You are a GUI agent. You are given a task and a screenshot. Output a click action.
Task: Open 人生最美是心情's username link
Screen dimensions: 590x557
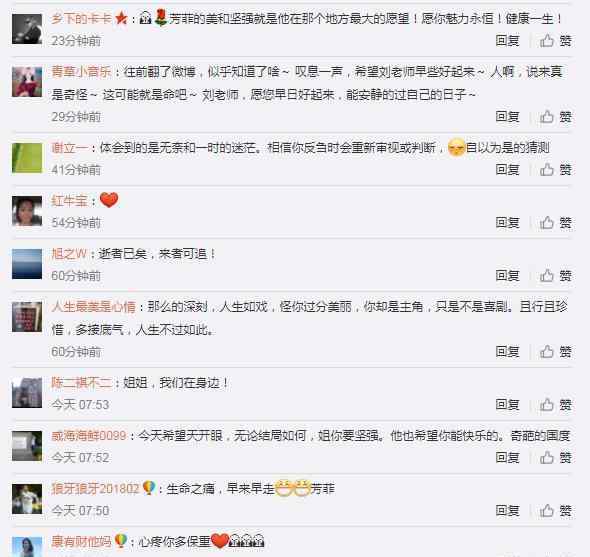(93, 307)
